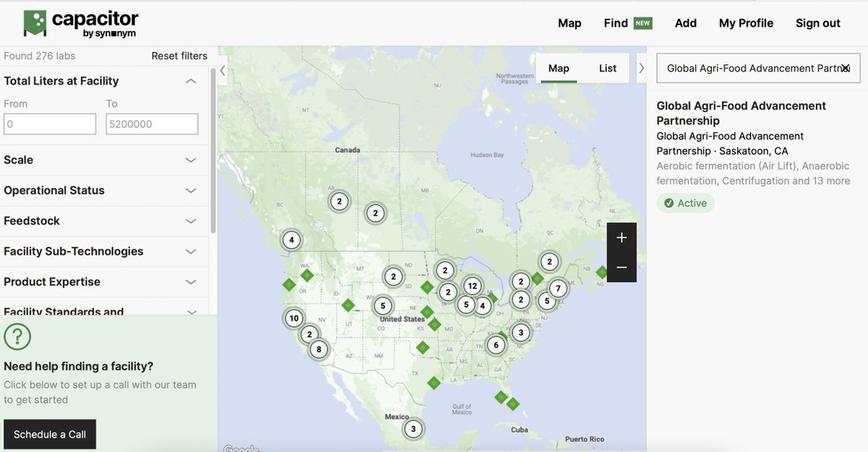This screenshot has width=868, height=452.
Task: Open the cluster marker showing 8 facilities
Action: tap(318, 349)
